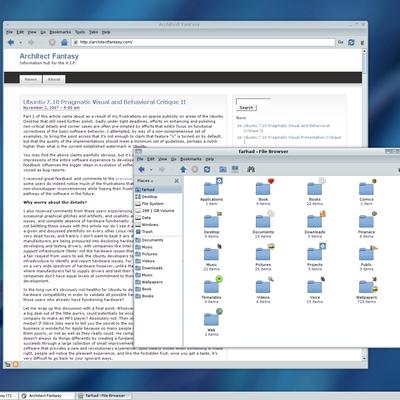
Task: Go back in the File Browser toolbar
Action: point(141,169)
